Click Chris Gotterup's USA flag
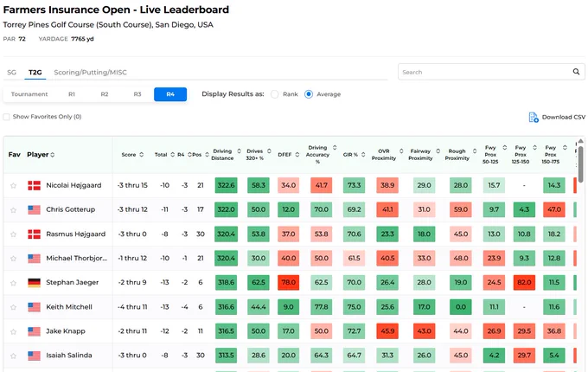Viewport: 588px width, 372px height. [x=34, y=209]
